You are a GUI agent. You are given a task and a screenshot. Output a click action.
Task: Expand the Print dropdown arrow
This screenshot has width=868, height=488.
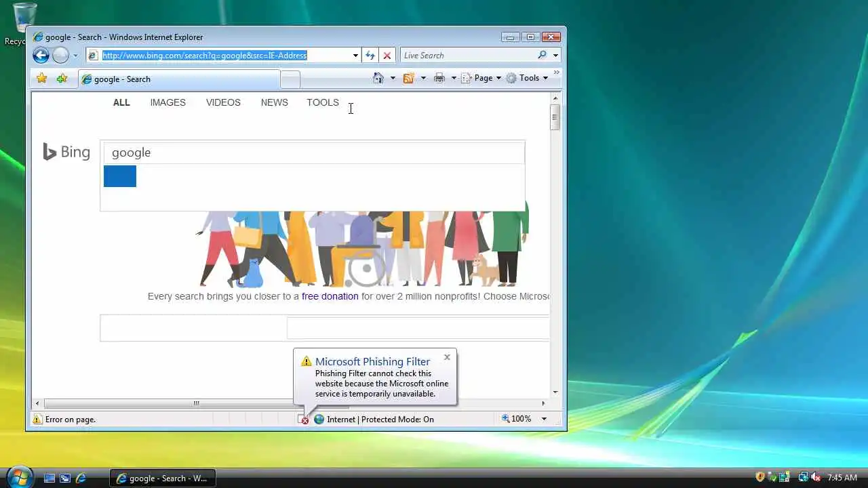pyautogui.click(x=454, y=79)
